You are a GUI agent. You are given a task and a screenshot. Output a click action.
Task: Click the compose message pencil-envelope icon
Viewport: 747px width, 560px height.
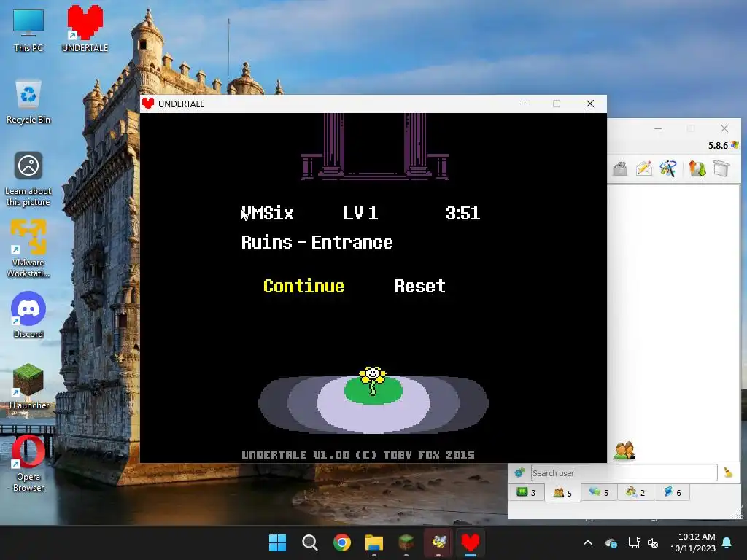(x=643, y=168)
